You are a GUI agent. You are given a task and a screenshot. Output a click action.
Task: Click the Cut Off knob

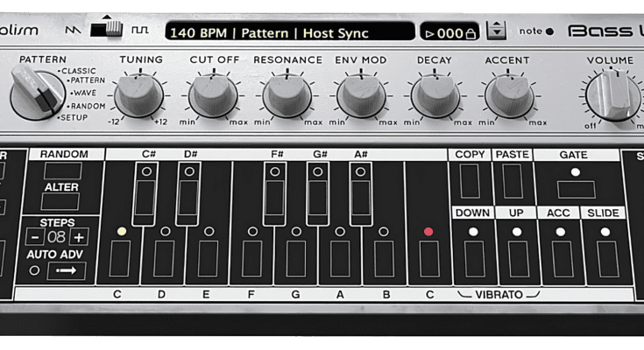coord(215,94)
